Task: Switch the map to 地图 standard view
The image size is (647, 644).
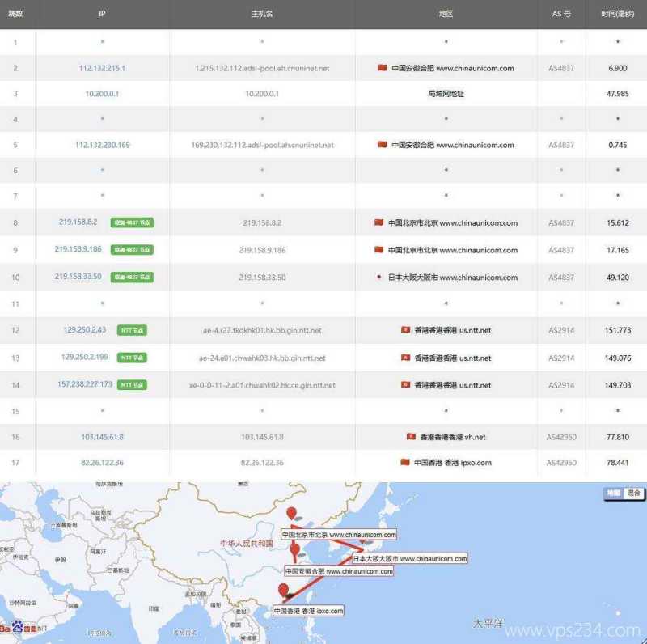Action: coord(614,493)
